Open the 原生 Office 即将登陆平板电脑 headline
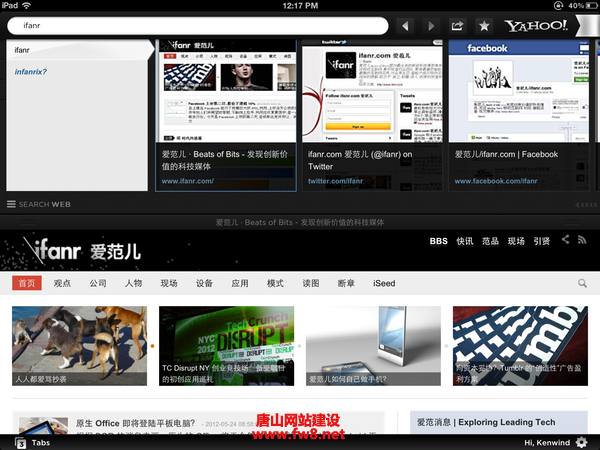The width and height of the screenshot is (600, 450). click(135, 423)
